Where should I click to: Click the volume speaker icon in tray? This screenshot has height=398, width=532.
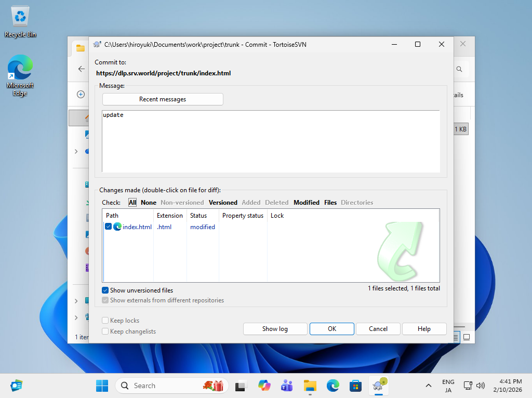pyautogui.click(x=481, y=386)
